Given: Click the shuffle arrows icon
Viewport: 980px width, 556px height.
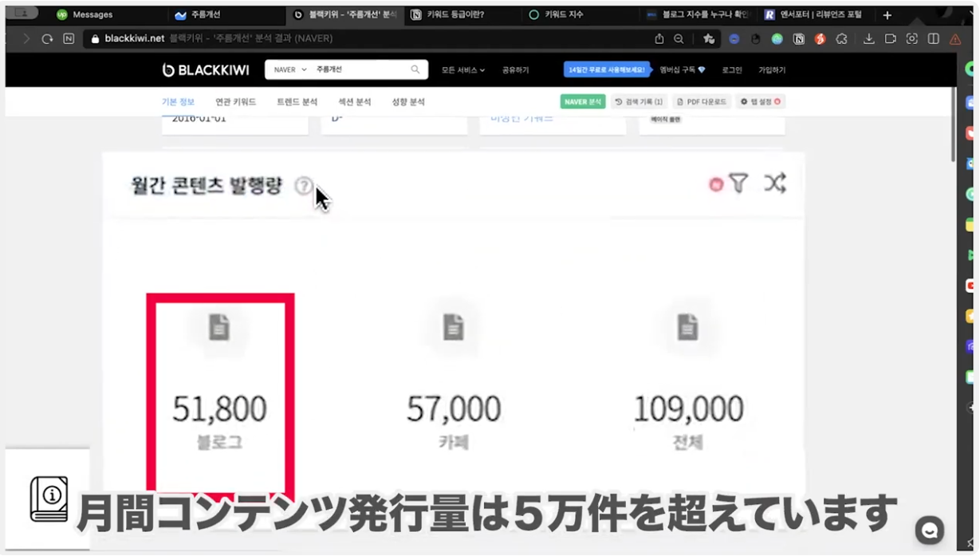Looking at the screenshot, I should point(774,183).
